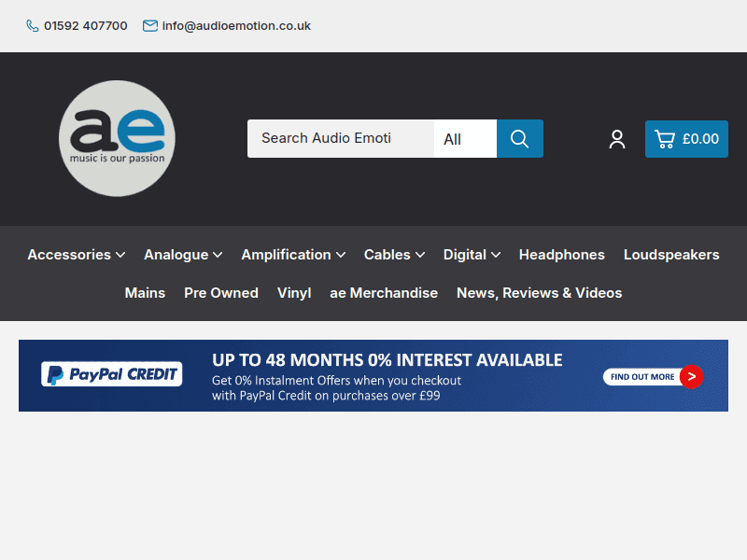Screen dimensions: 747x560
Task: Click the magnifying glass search button
Action: pyautogui.click(x=519, y=139)
